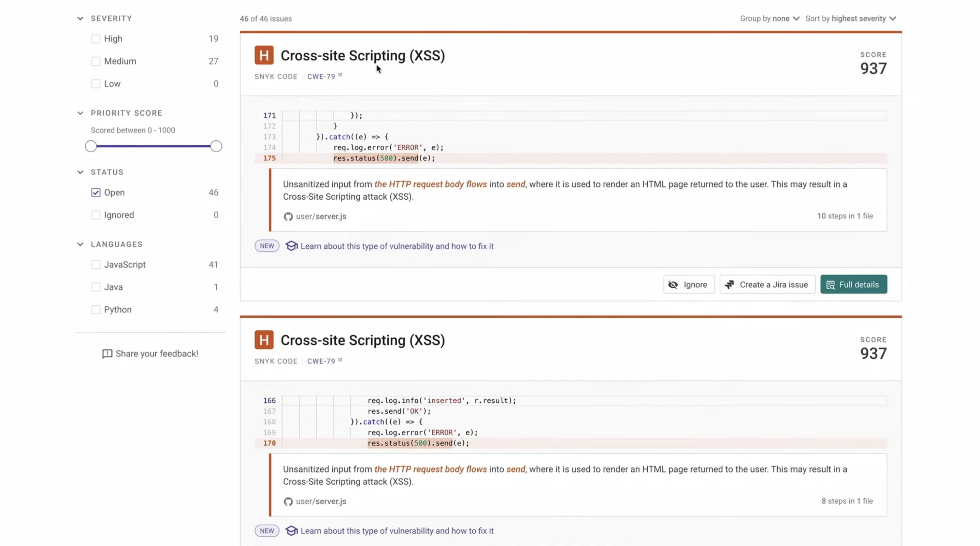Click the first Cross-site Scripting (XSS) title
Image resolution: width=980 pixels, height=546 pixels.
coord(363,56)
